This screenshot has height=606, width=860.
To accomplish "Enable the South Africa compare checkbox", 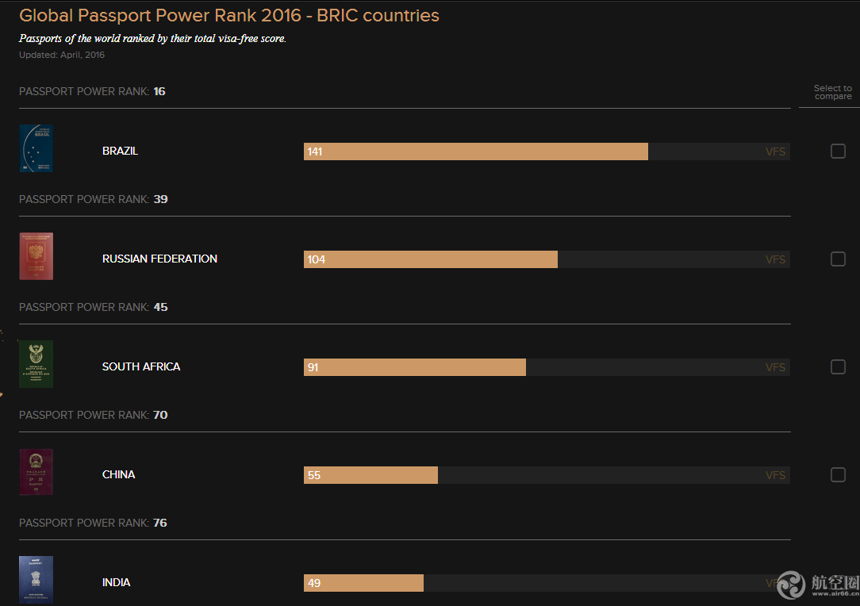I will tap(838, 367).
